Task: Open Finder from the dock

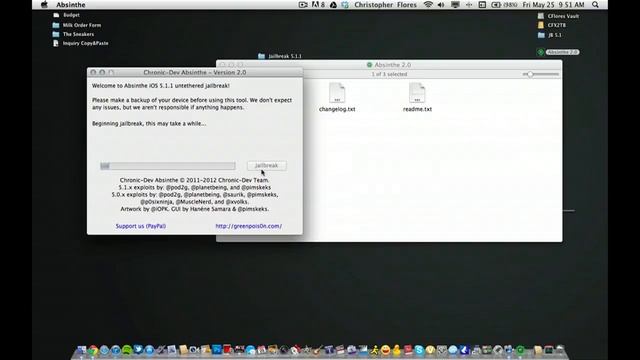Action: click(81, 350)
